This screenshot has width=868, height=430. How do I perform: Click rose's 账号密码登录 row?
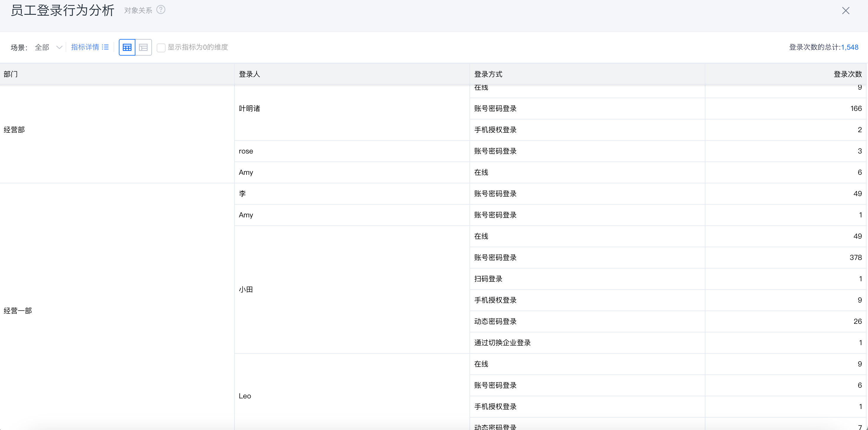[495, 151]
